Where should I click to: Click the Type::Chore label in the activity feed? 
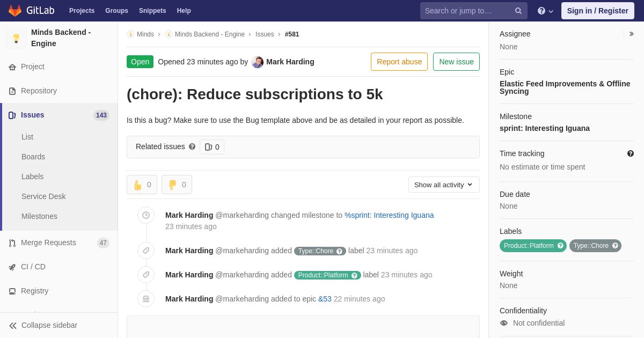(x=320, y=251)
